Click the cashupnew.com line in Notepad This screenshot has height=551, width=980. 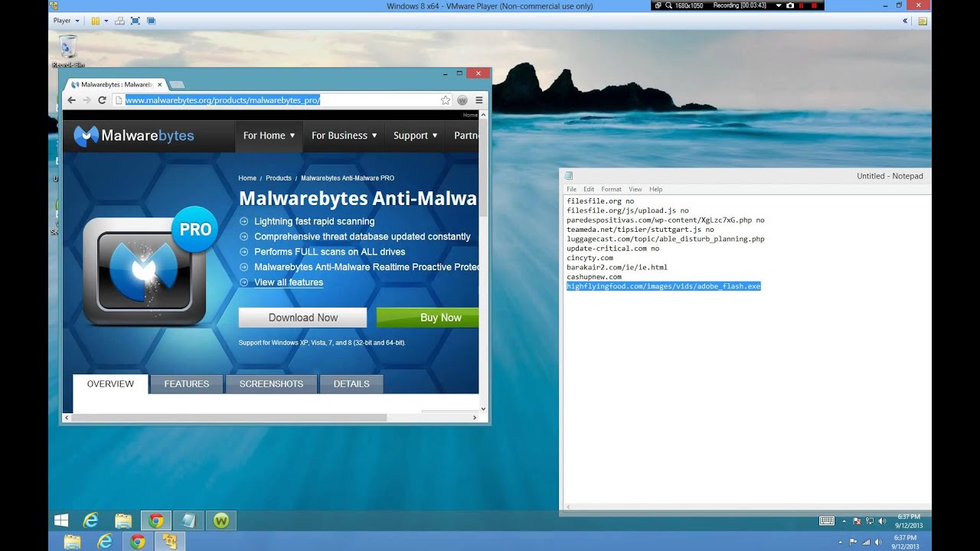(x=594, y=277)
